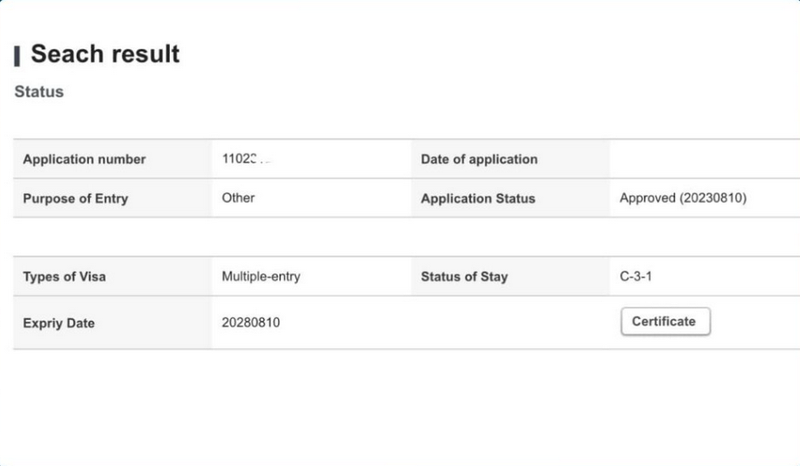
Task: Click the empty Date of application value cell
Action: coord(704,159)
